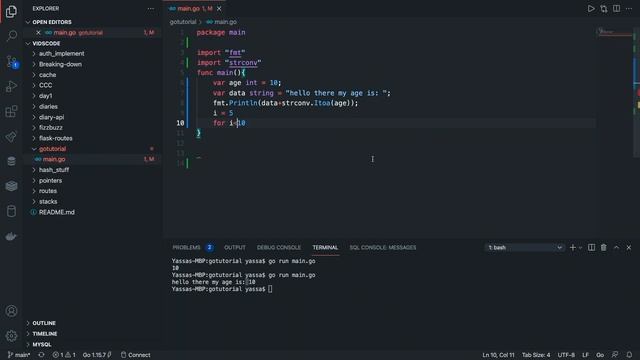Maximize the panel with up chevron
640x360 pixels.
pyautogui.click(x=616, y=247)
